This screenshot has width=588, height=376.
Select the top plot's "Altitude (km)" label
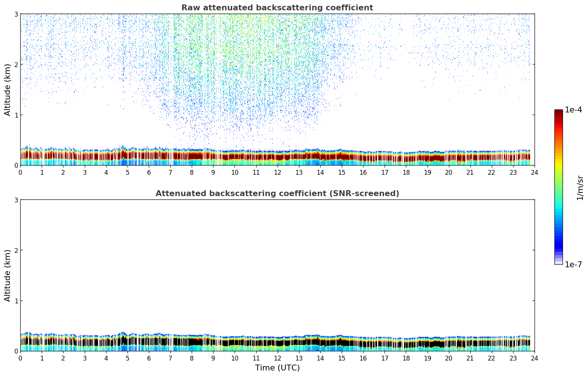pos(8,90)
